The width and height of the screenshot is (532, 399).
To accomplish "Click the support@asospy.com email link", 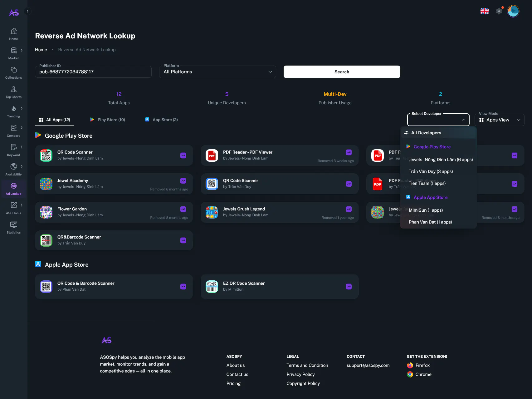I will (368, 365).
